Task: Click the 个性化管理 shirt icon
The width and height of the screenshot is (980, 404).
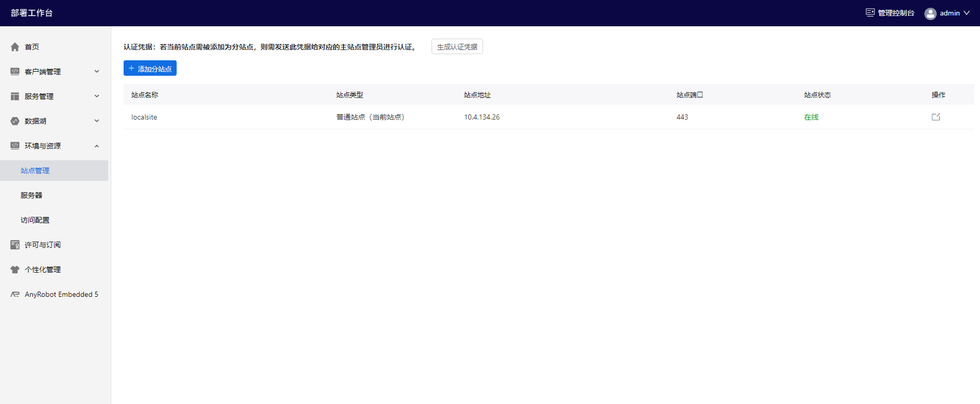Action: point(15,270)
